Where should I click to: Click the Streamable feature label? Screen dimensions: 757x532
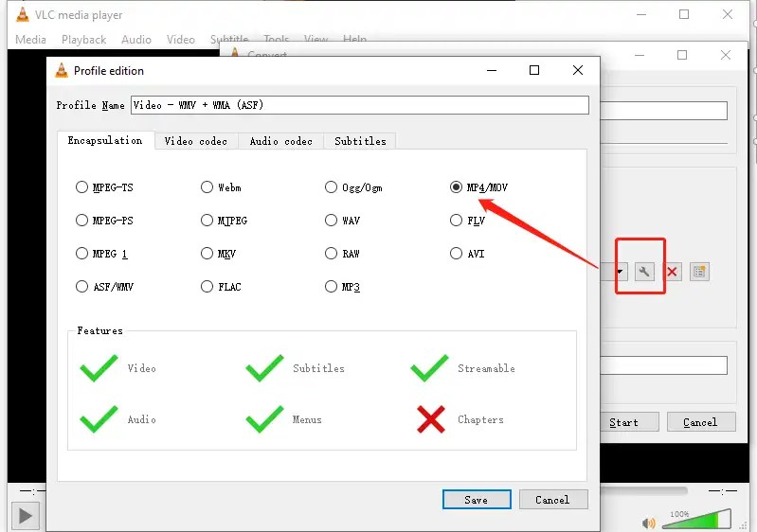tap(486, 368)
